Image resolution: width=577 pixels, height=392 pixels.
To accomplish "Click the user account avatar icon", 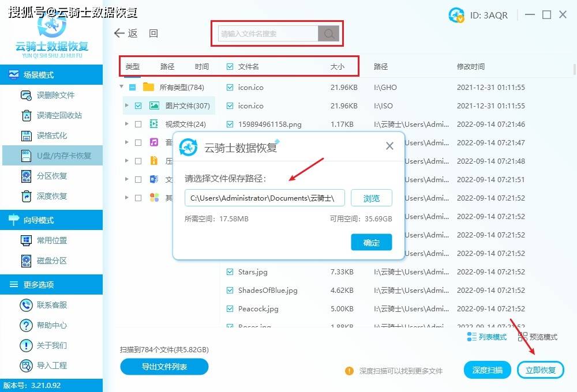I will click(456, 15).
